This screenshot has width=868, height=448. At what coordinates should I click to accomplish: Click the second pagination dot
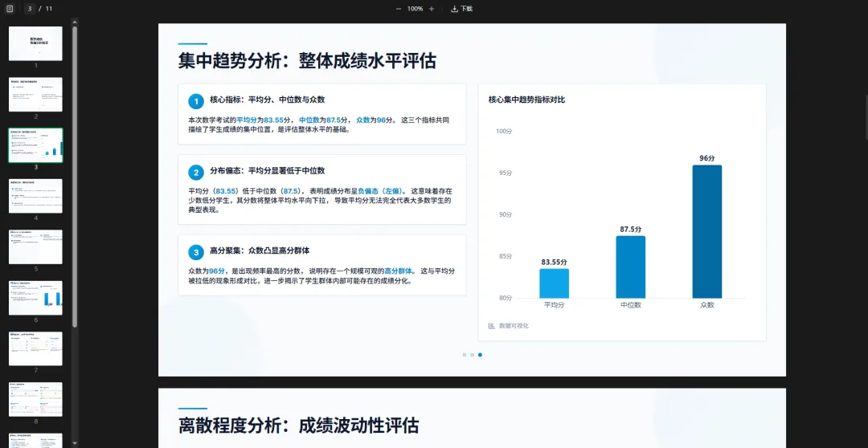(473, 355)
